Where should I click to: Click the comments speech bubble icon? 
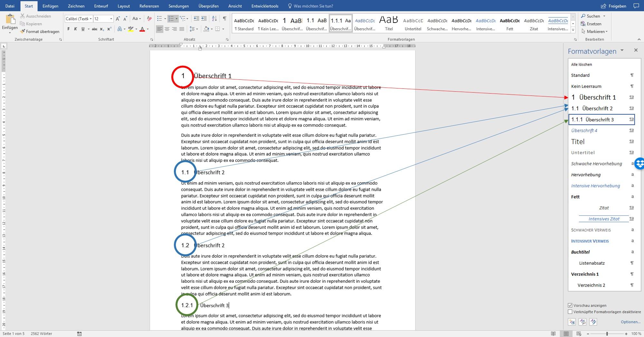(636, 6)
